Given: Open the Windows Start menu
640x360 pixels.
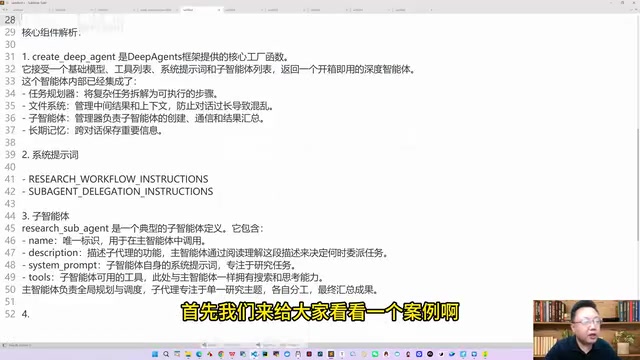Looking at the screenshot, I should (x=155, y=354).
